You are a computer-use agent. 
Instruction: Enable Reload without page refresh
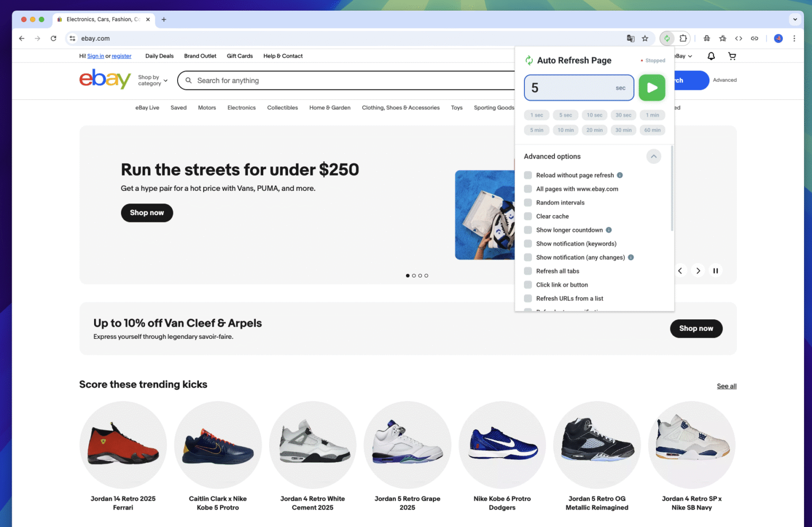pyautogui.click(x=528, y=175)
